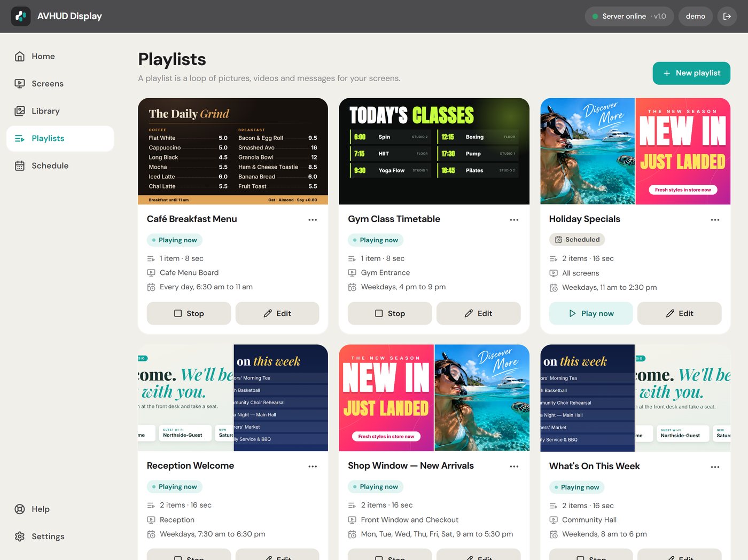The width and height of the screenshot is (748, 560).
Task: Open the demo account button
Action: [695, 16]
